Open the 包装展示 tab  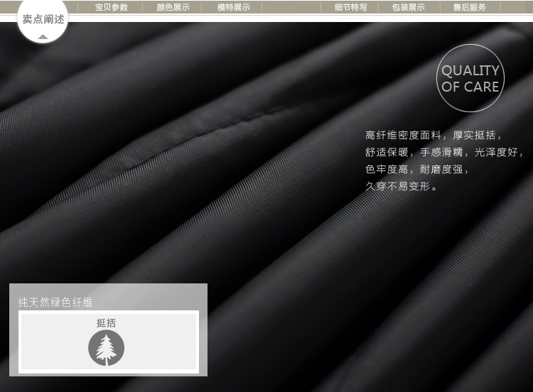(408, 7)
